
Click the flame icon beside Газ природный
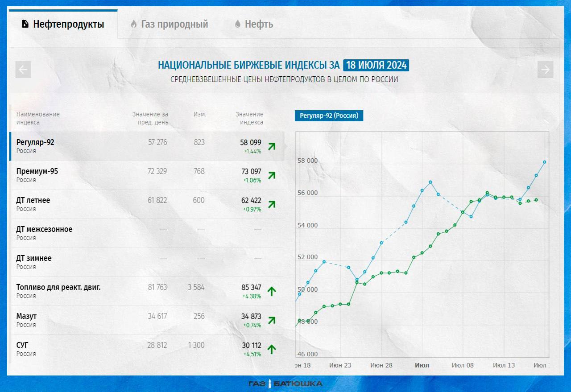133,24
